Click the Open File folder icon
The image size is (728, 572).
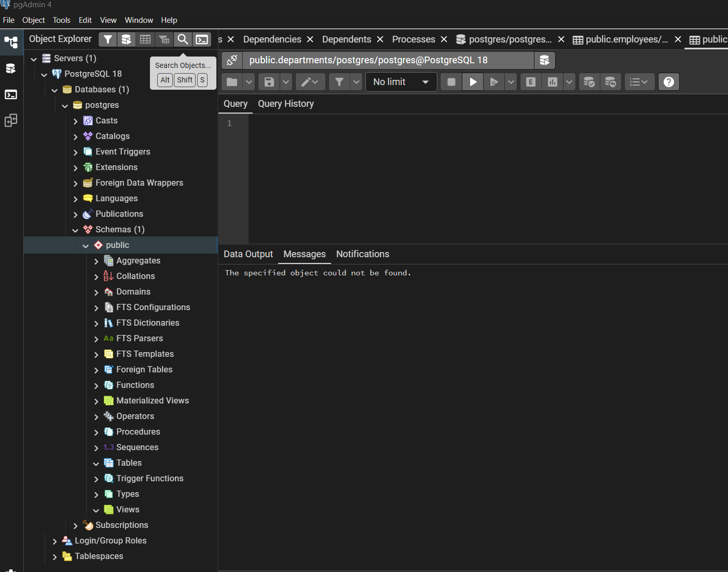pos(232,82)
